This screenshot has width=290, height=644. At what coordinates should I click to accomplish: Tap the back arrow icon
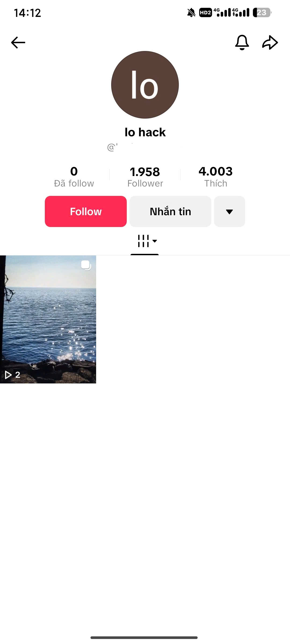click(18, 42)
